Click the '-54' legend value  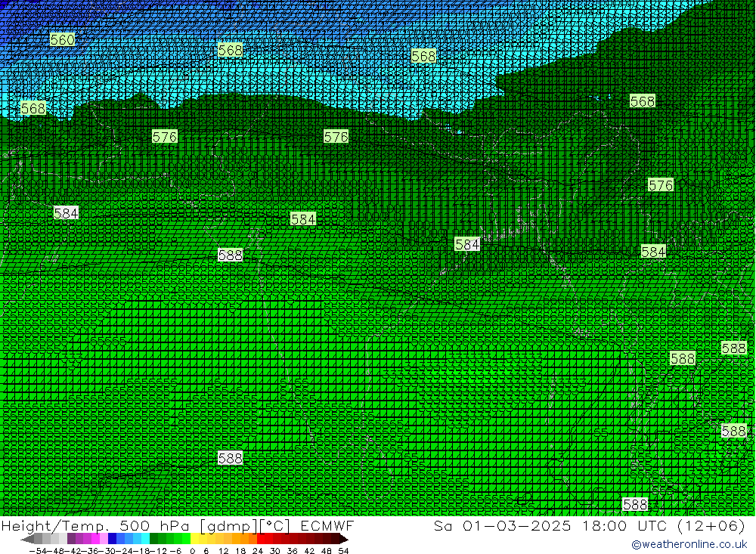pyautogui.click(x=37, y=551)
